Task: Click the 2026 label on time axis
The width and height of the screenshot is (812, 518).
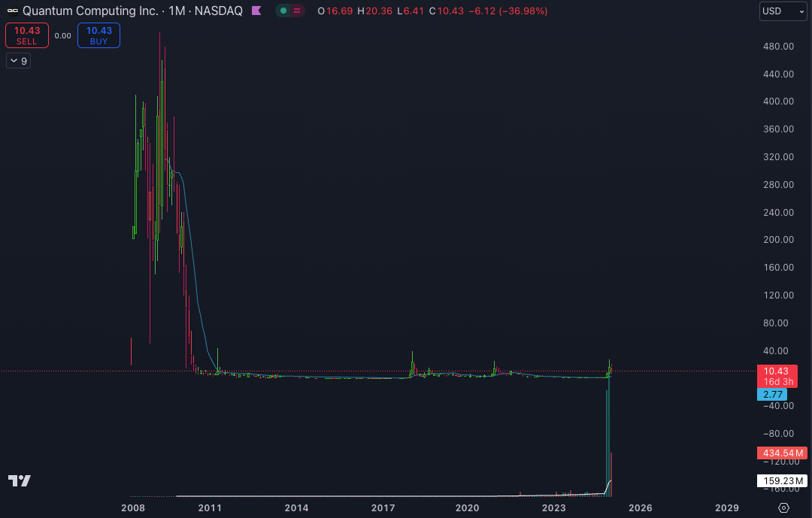Action: click(640, 508)
